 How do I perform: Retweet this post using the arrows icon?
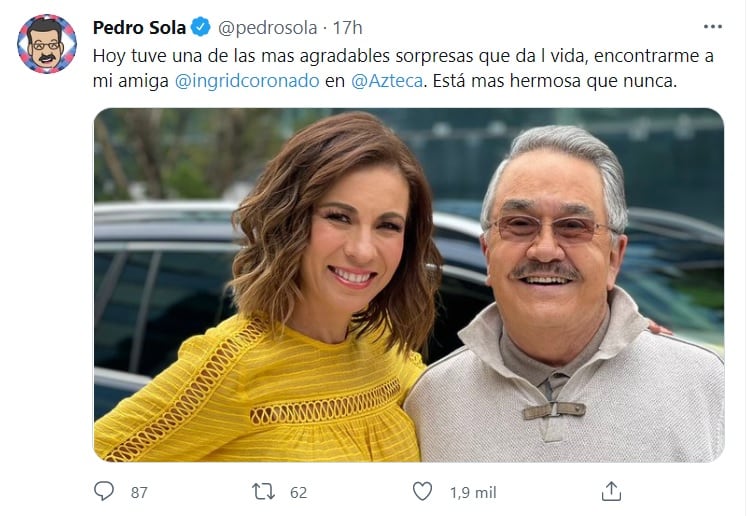point(263,491)
